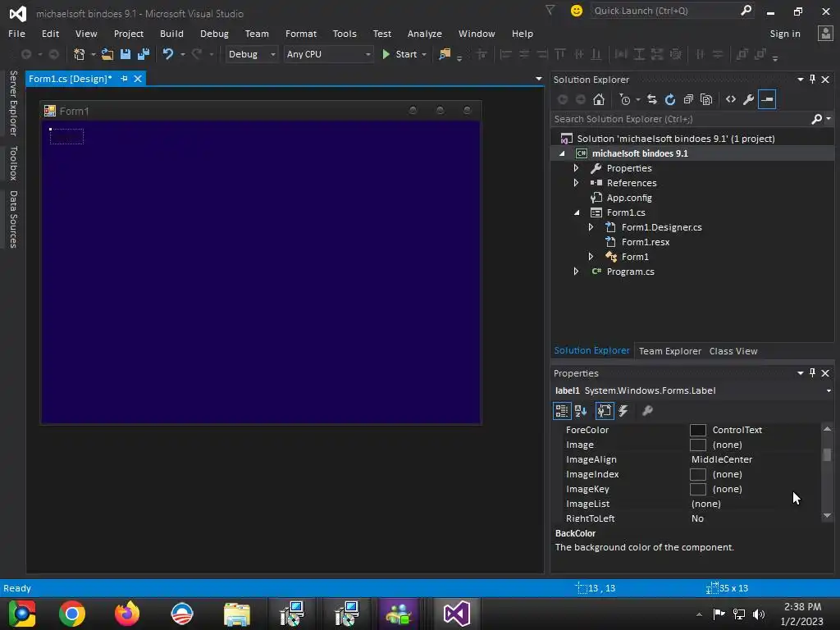Viewport: 840px width, 630px height.
Task: Click the Property Pages wrench icon
Action: [648, 411]
